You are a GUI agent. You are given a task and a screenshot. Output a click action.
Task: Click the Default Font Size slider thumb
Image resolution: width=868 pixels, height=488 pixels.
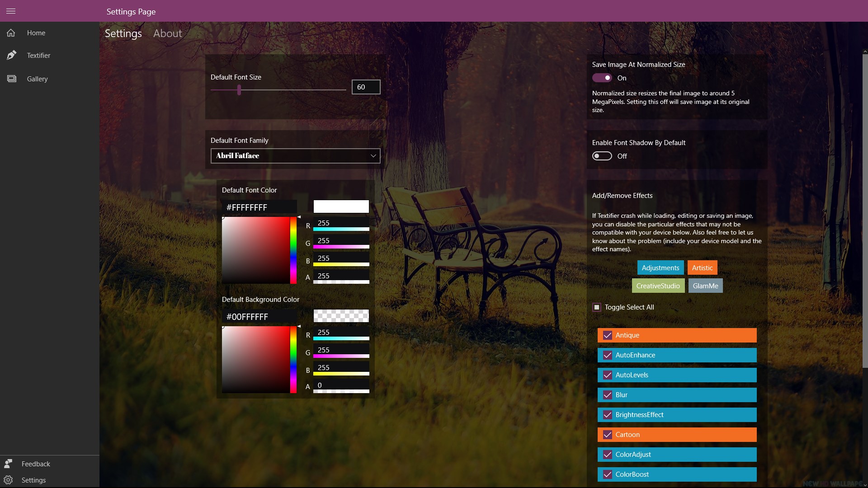[x=239, y=90]
